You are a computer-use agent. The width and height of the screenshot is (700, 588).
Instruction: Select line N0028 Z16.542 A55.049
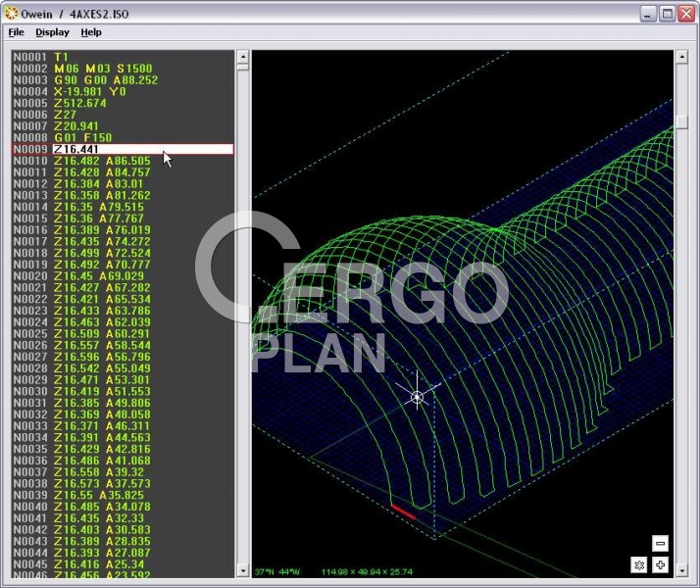123,368
